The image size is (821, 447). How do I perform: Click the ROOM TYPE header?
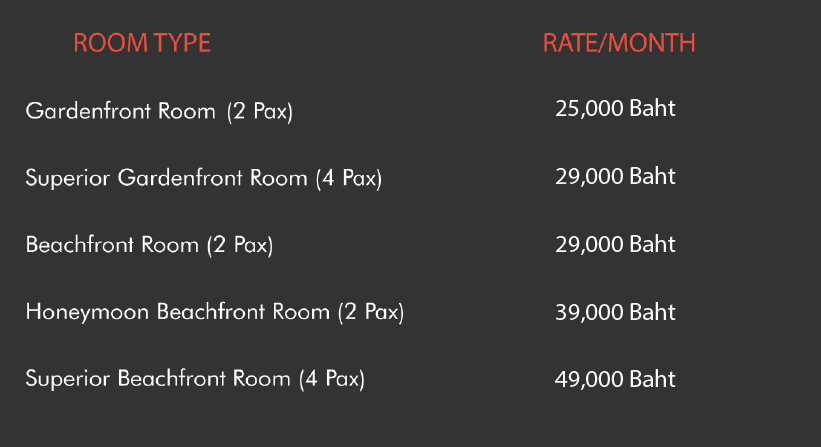coord(142,43)
